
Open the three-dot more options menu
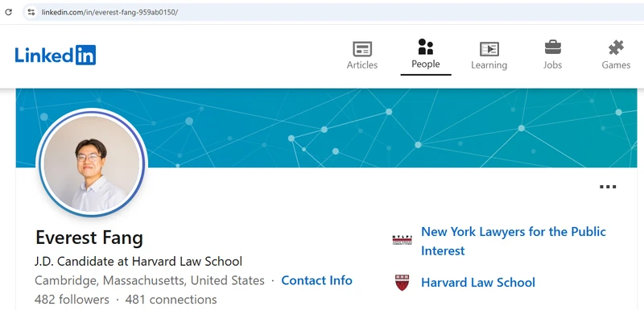[608, 187]
